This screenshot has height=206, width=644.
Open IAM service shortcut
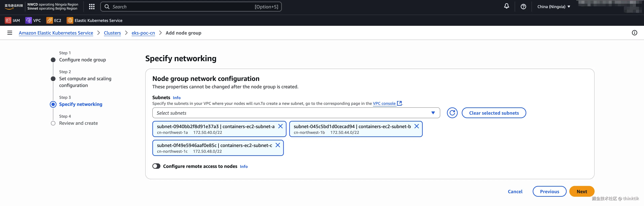click(12, 21)
